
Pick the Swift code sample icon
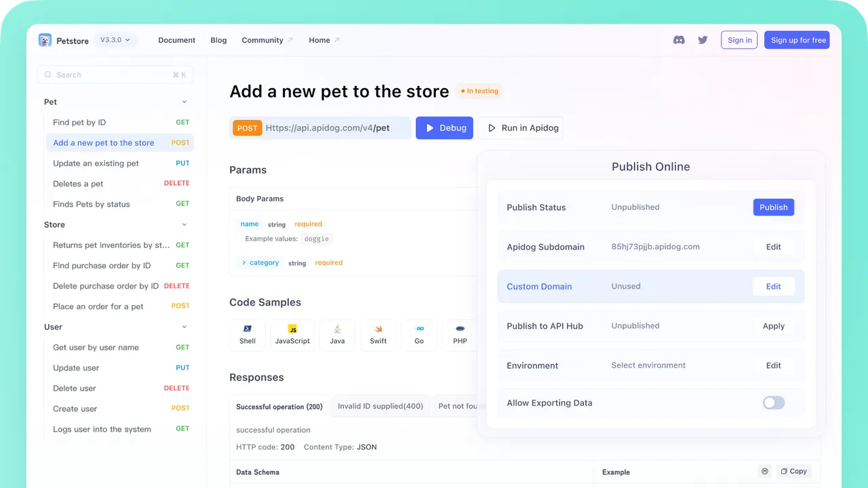pos(378,329)
